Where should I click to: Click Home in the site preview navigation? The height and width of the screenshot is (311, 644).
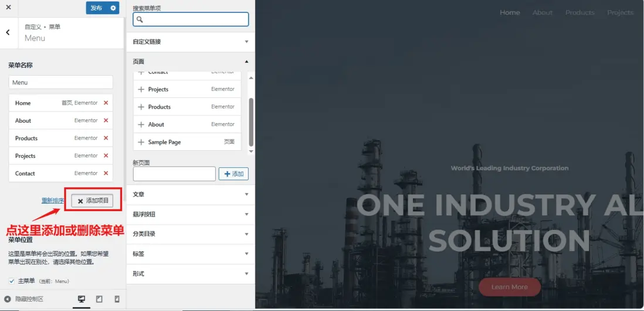tap(510, 12)
